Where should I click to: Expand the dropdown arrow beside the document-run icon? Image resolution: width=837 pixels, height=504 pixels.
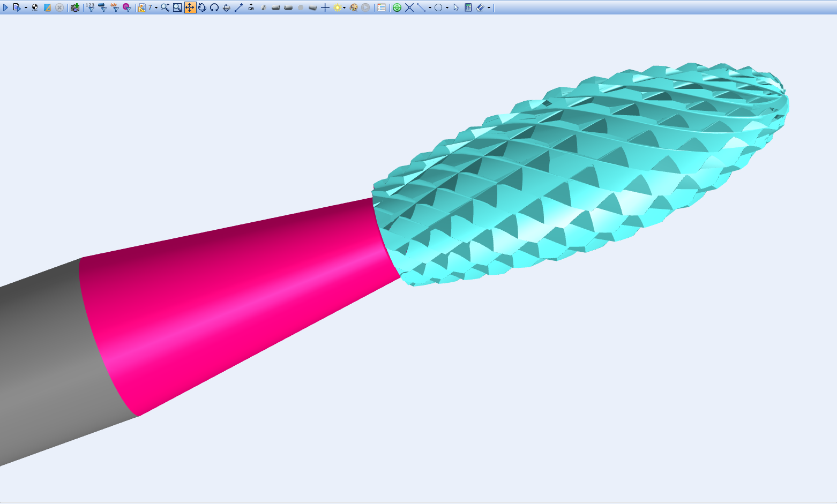pyautogui.click(x=26, y=8)
